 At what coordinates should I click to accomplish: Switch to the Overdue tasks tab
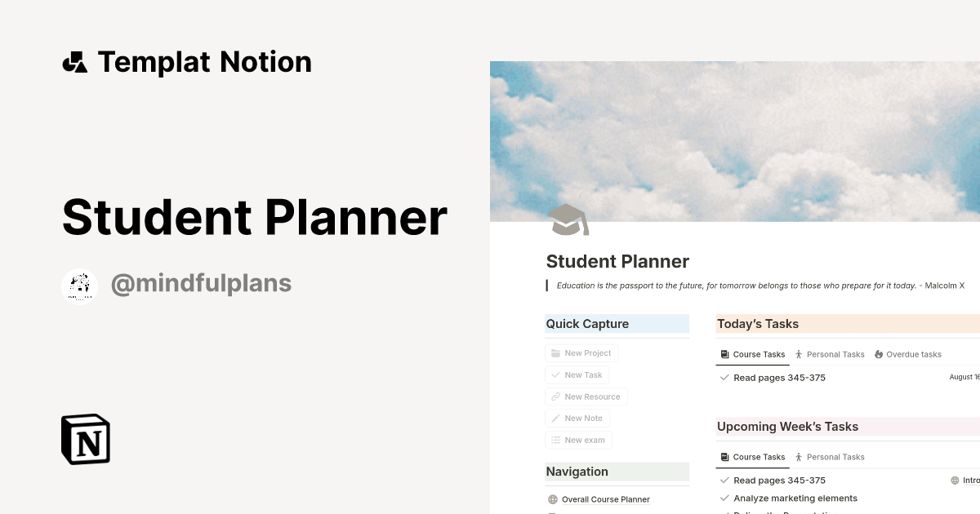(x=908, y=353)
